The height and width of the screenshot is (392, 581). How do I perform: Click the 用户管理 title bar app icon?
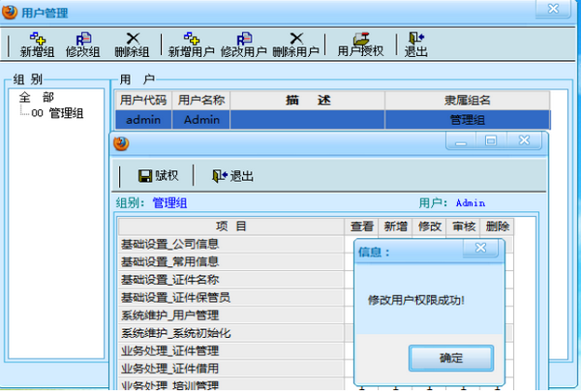pos(10,13)
